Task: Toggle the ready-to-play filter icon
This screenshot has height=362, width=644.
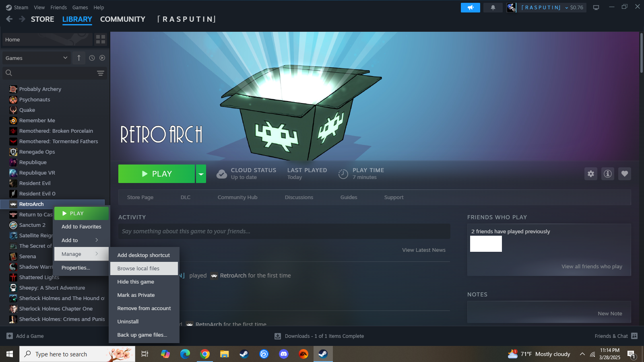Action: (x=102, y=58)
